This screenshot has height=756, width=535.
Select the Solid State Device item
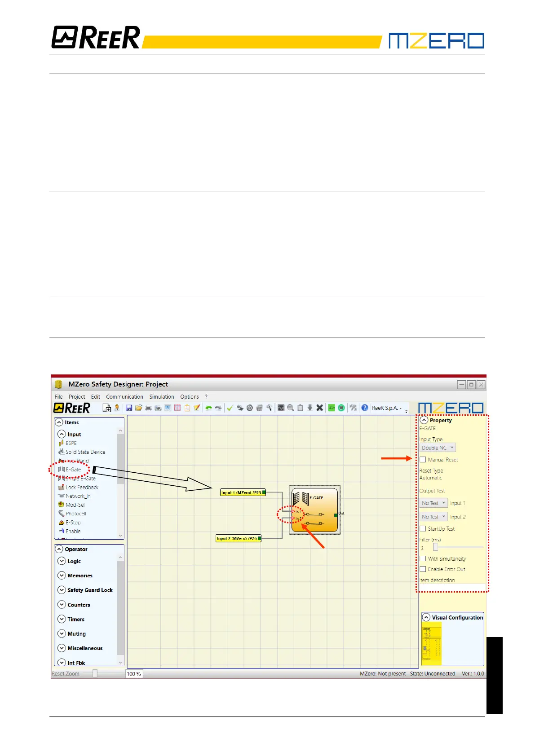(82, 452)
